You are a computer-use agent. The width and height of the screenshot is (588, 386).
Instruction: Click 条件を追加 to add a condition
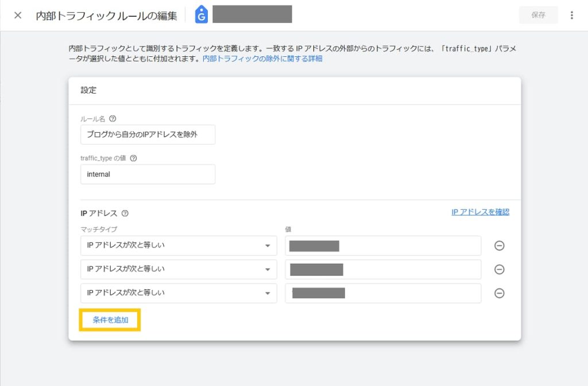pyautogui.click(x=110, y=320)
